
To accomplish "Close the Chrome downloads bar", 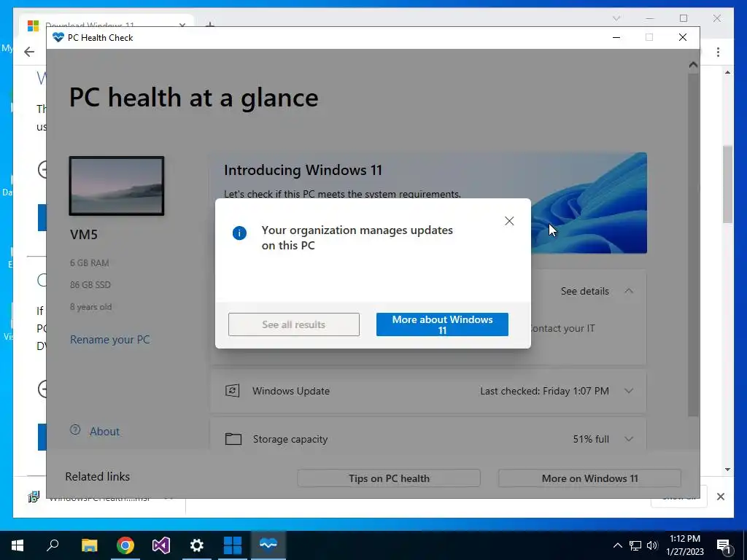I will [721, 497].
